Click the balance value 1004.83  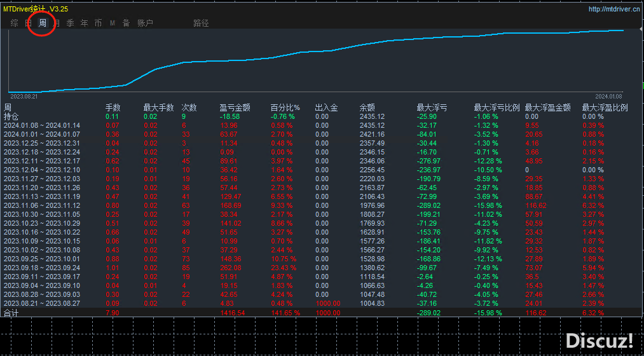[x=372, y=303]
